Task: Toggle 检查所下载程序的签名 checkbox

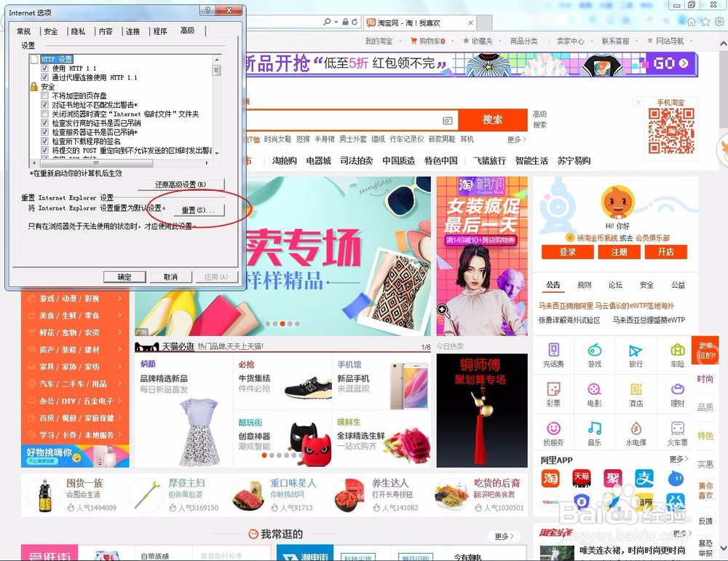Action: tap(44, 141)
